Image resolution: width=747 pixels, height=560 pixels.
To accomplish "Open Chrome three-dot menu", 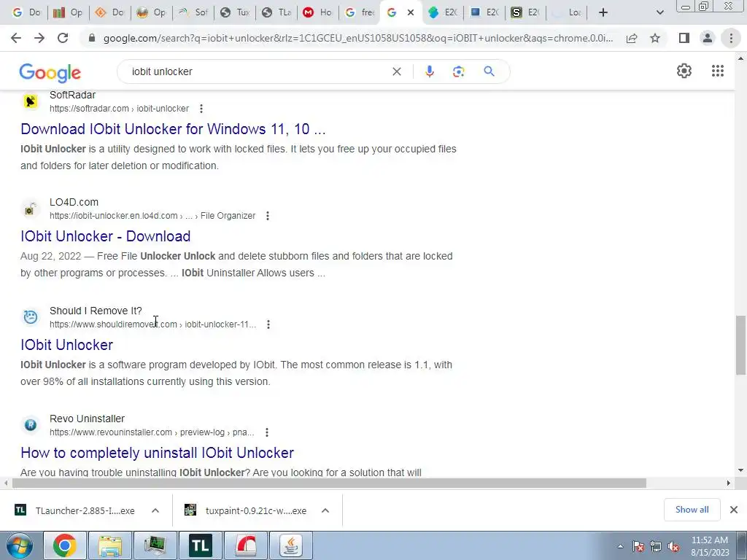I will (731, 38).
